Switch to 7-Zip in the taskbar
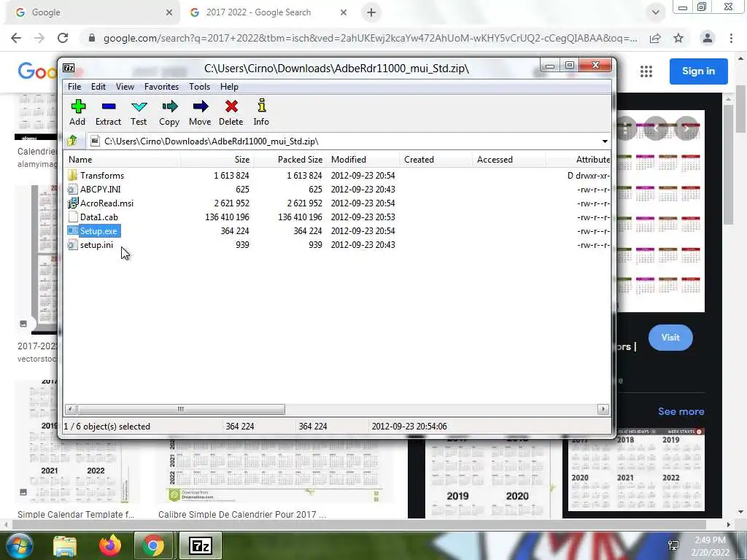 [201, 545]
